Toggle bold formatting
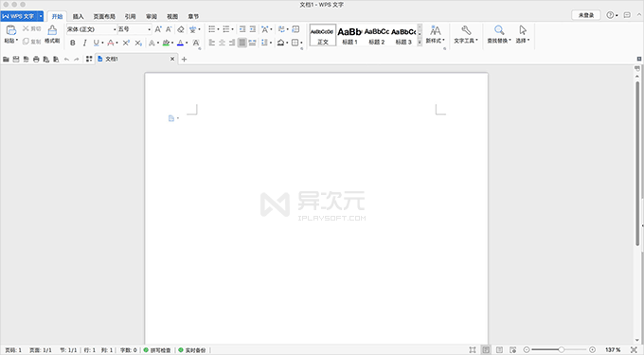644x355 pixels. 73,43
